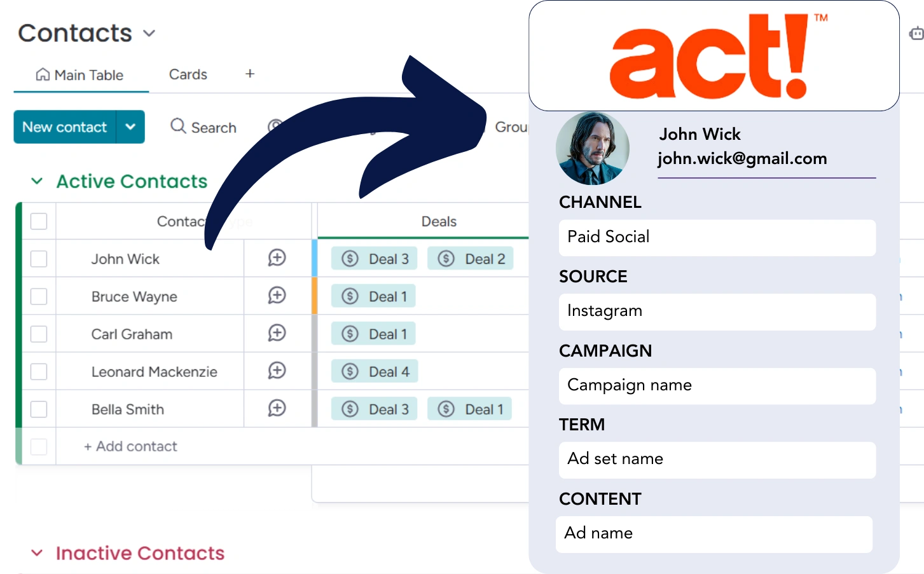Click the robot icon at top right

tap(916, 34)
